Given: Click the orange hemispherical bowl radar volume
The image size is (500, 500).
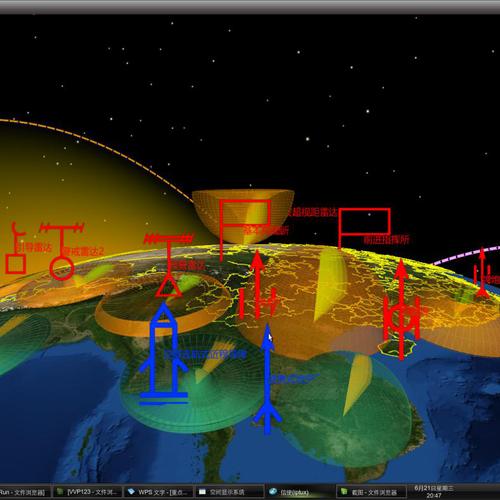Looking at the screenshot, I should [243, 216].
